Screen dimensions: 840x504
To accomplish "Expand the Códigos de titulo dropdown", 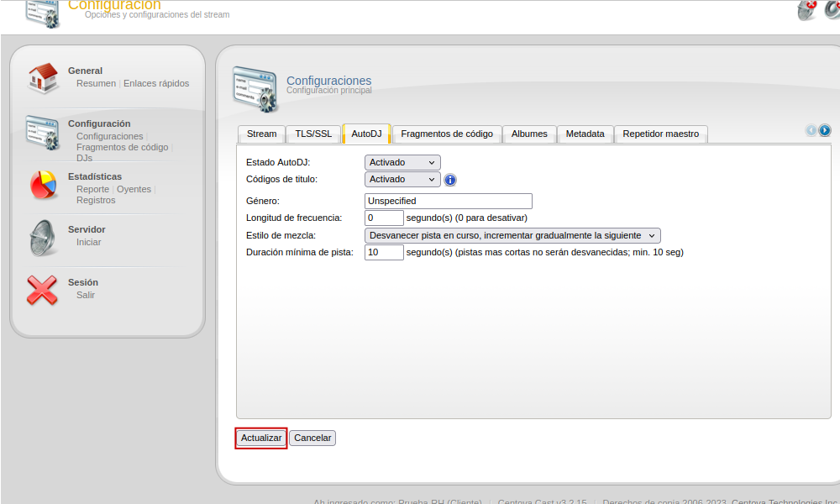I will pyautogui.click(x=402, y=179).
